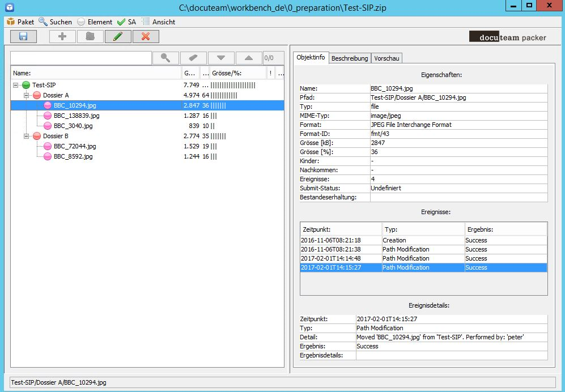This screenshot has width=565, height=392.
Task: Switch to the Vorschau tab
Action: click(386, 58)
